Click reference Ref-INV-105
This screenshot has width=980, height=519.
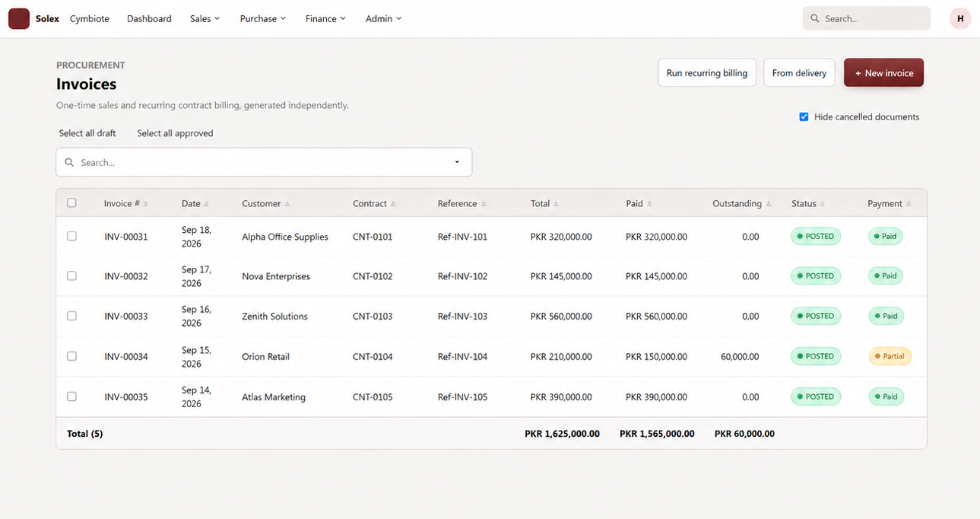tap(462, 396)
